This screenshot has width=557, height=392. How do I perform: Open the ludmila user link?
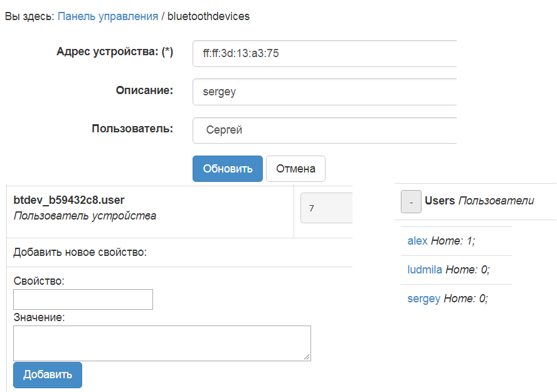click(425, 270)
